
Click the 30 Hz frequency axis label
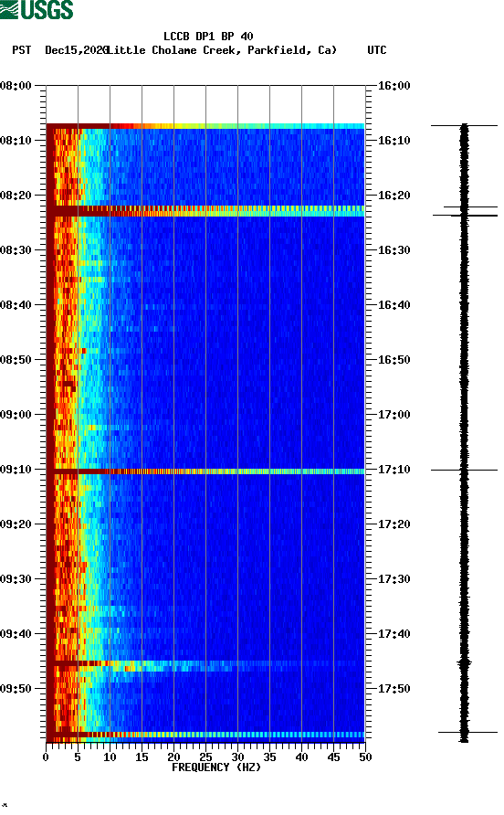click(237, 757)
